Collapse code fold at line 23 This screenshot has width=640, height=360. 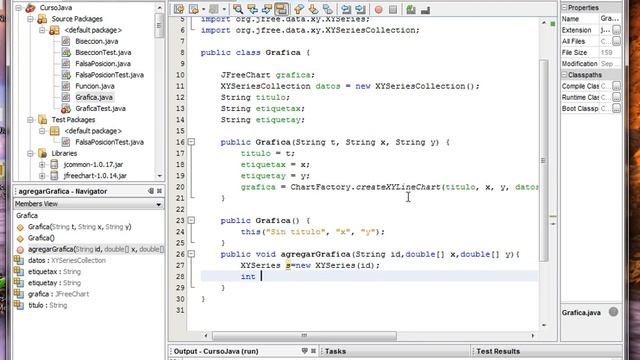(191, 220)
